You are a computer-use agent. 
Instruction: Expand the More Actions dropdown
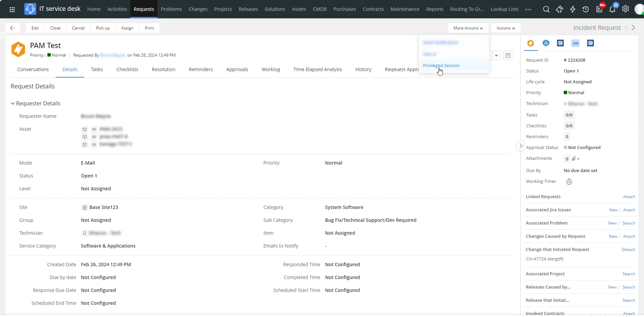468,28
